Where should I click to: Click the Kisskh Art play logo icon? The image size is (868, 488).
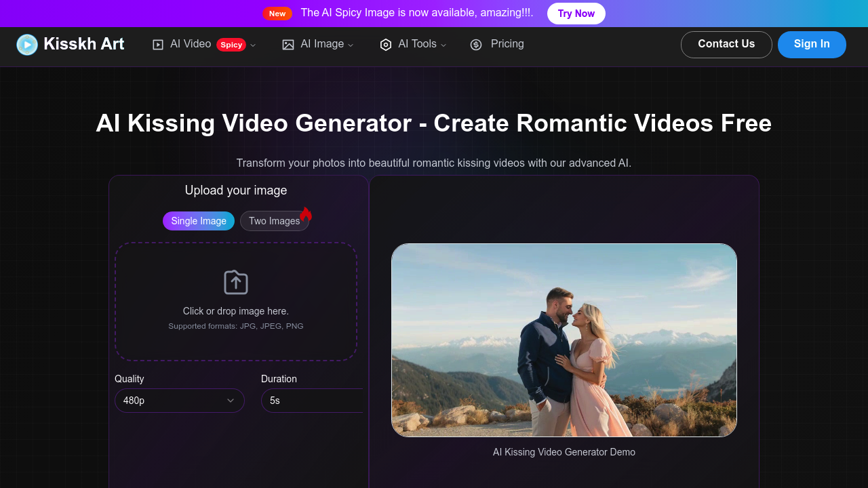point(27,45)
